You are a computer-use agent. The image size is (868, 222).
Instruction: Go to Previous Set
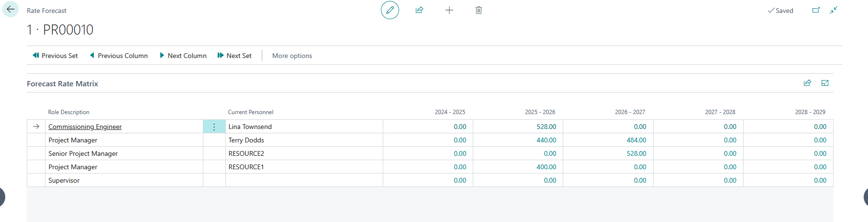pos(55,56)
